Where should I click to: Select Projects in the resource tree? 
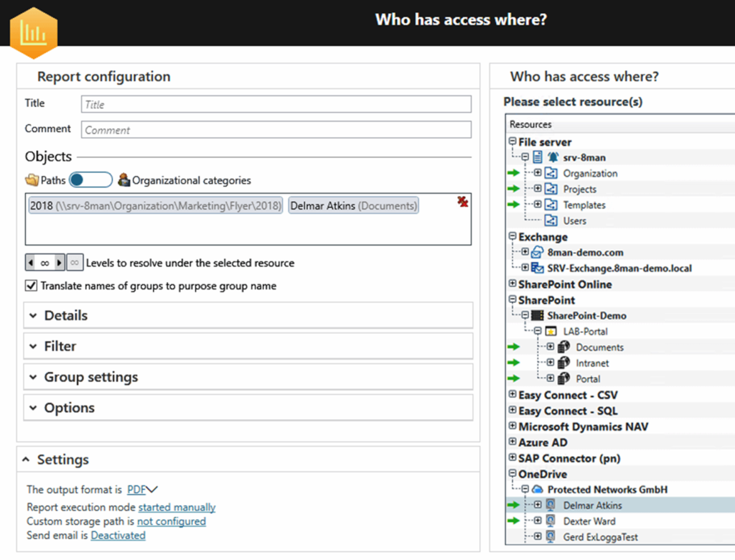(x=580, y=189)
